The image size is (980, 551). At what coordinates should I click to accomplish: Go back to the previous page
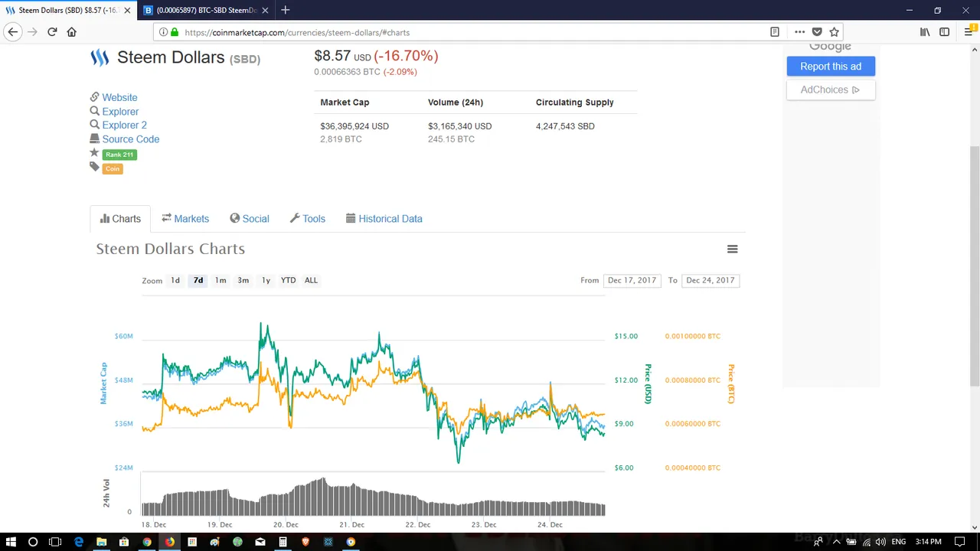13,32
